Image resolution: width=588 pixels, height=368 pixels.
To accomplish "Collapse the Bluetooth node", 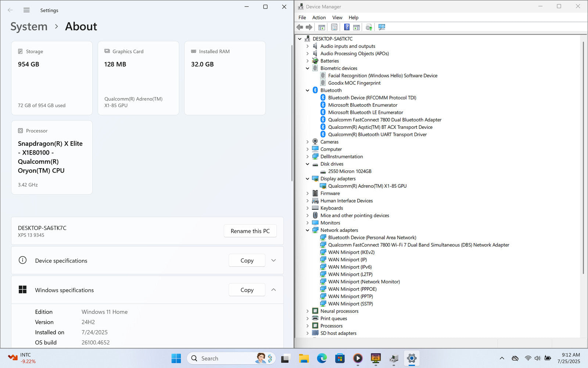I will coord(308,91).
